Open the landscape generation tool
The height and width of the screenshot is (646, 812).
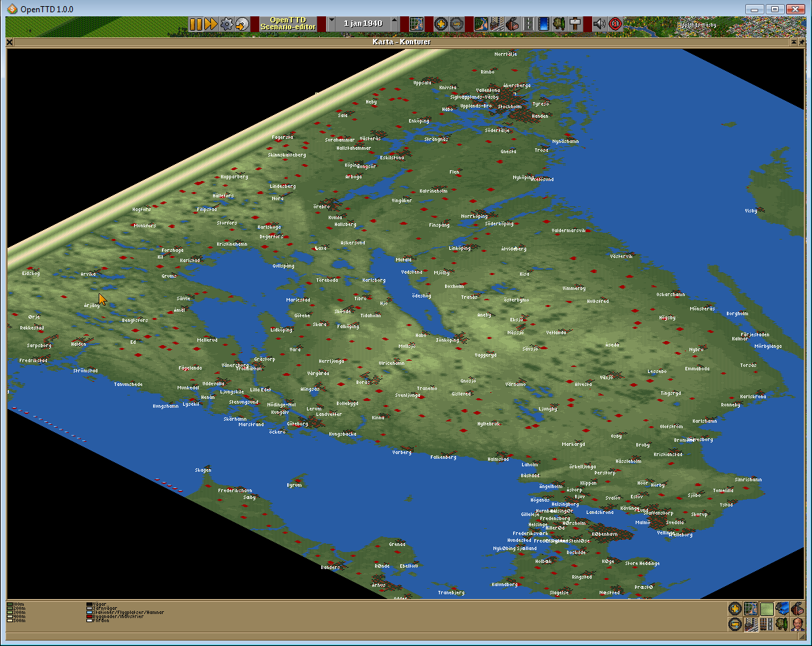pyautogui.click(x=481, y=24)
